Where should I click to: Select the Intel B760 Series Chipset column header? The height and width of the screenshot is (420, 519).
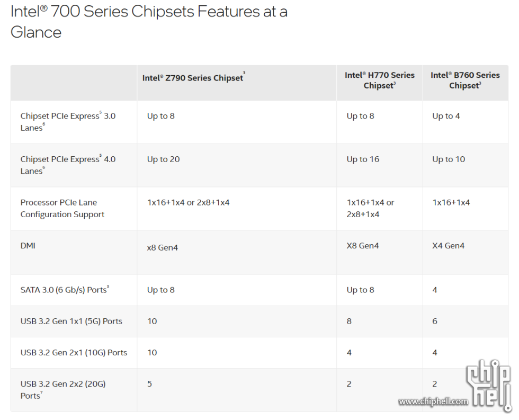coord(465,81)
